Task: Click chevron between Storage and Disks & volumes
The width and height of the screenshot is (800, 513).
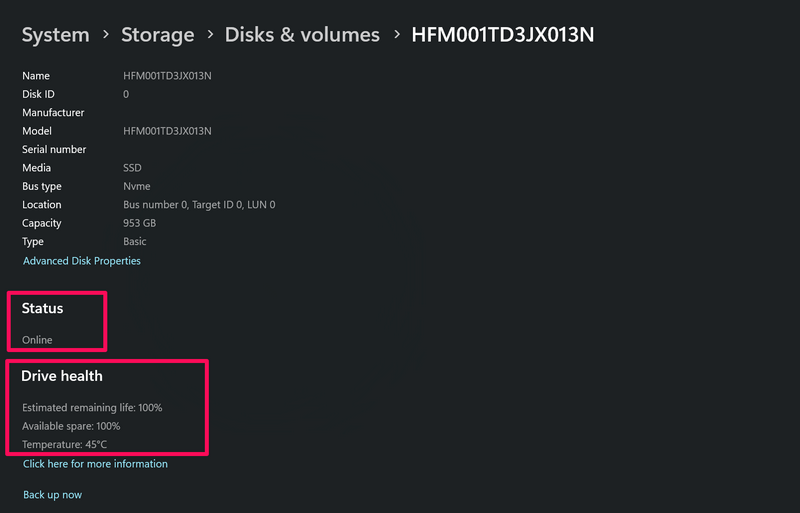Action: click(210, 36)
